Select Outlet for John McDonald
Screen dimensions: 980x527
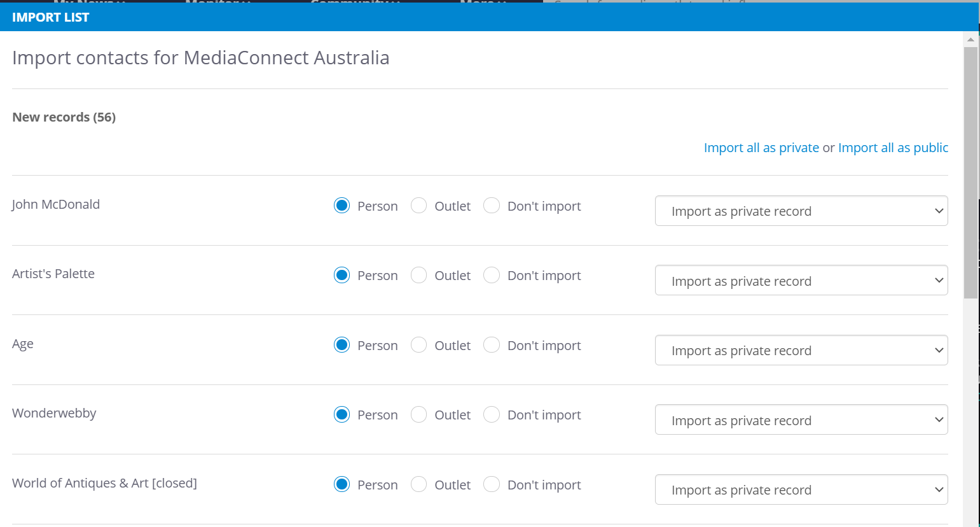[x=418, y=206]
